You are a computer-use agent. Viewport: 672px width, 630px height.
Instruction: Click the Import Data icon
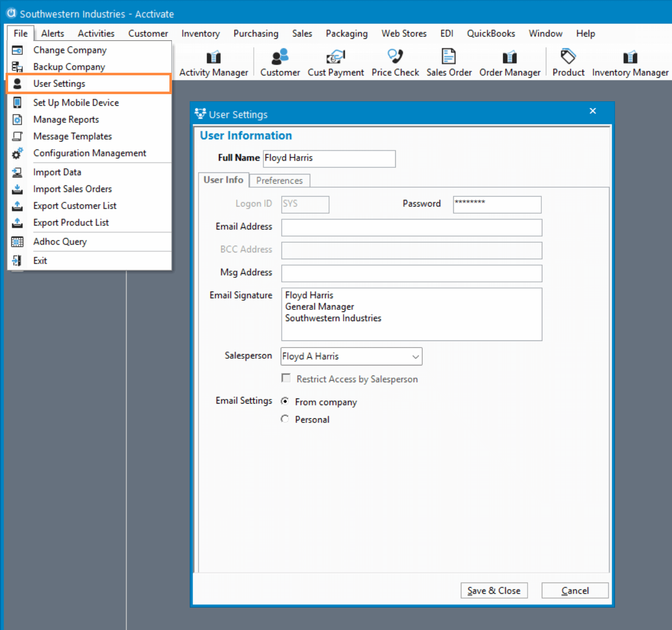(x=17, y=173)
